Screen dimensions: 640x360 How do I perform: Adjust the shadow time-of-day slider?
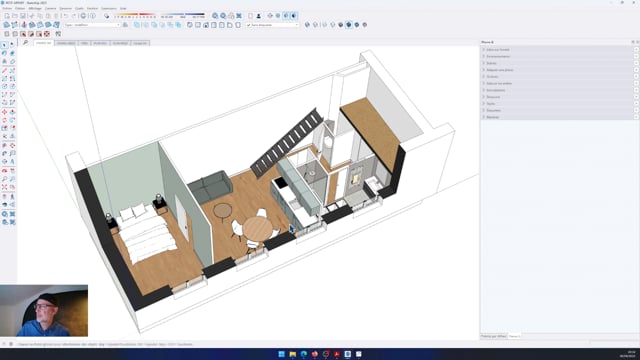coord(183,15)
